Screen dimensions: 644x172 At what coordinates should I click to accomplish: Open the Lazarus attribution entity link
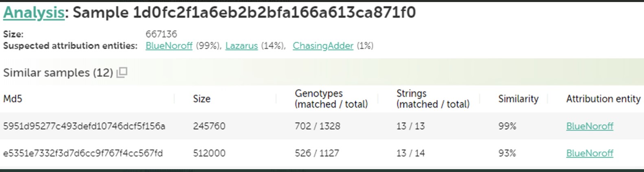click(241, 46)
